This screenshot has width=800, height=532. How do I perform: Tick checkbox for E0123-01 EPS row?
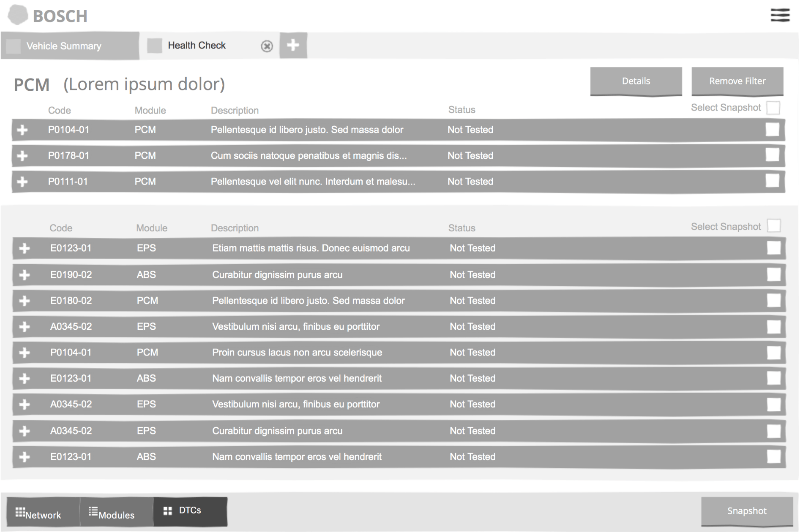pyautogui.click(x=774, y=248)
